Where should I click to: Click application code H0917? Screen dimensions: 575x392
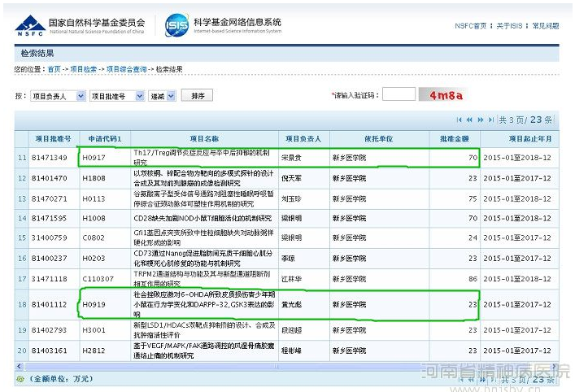(94, 158)
